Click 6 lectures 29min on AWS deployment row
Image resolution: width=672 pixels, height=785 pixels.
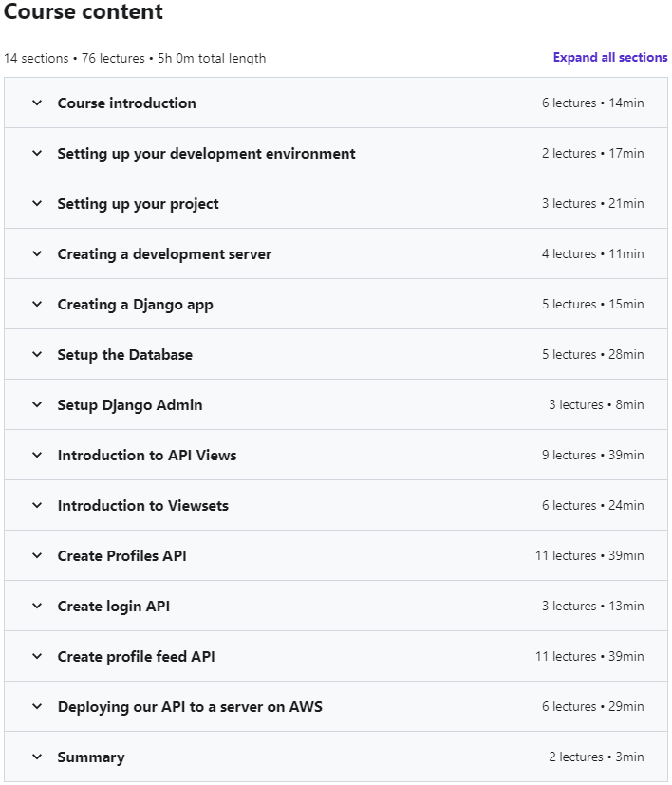coord(593,707)
